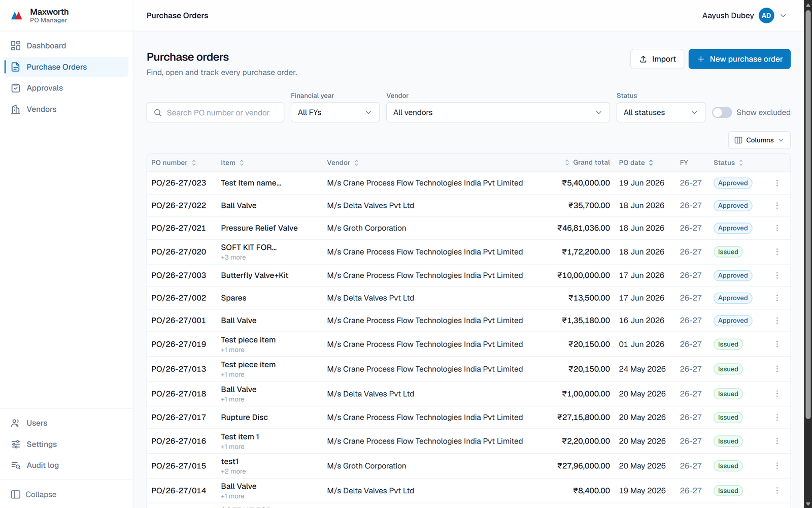This screenshot has height=508, width=812.
Task: Open row menu for PO/26-27/018
Action: coord(777,394)
